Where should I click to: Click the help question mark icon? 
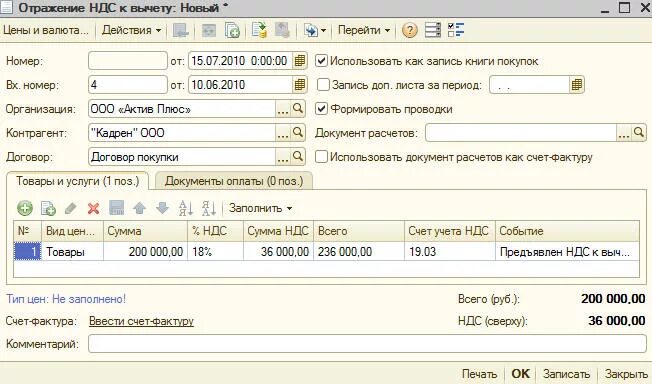click(x=410, y=30)
